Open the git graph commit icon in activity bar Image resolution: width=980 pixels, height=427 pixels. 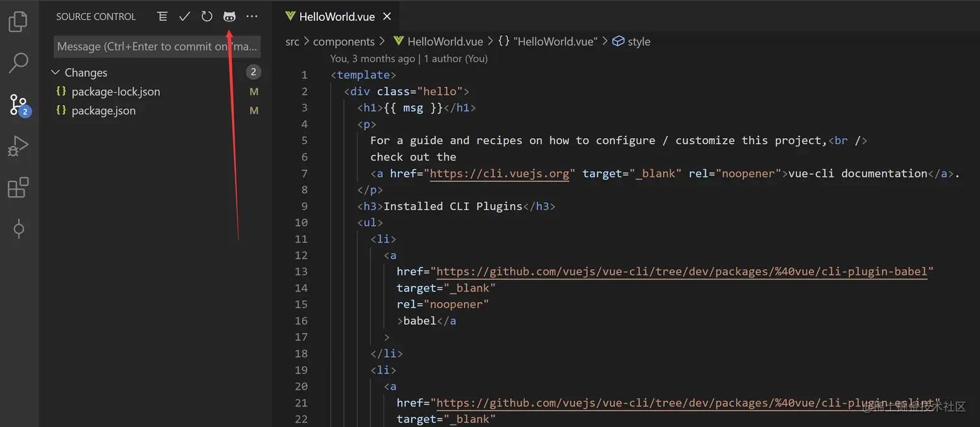coord(19,229)
